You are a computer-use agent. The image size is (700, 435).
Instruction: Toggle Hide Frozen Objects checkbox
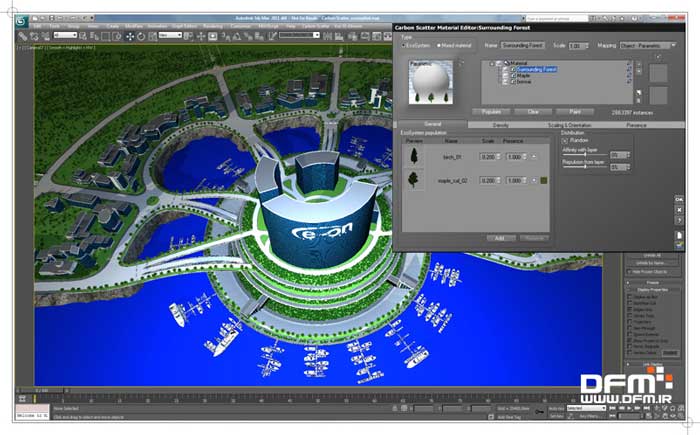629,272
